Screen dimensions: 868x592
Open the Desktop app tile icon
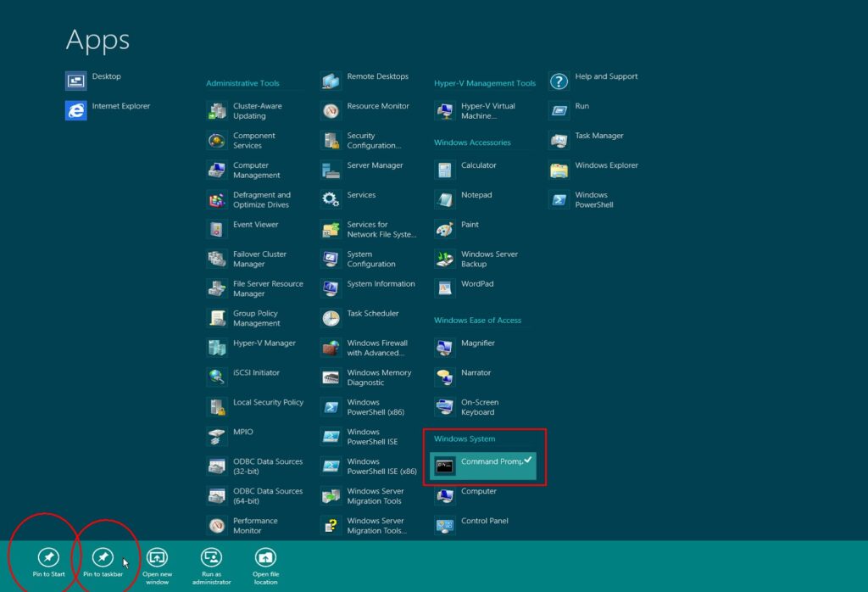click(x=75, y=81)
